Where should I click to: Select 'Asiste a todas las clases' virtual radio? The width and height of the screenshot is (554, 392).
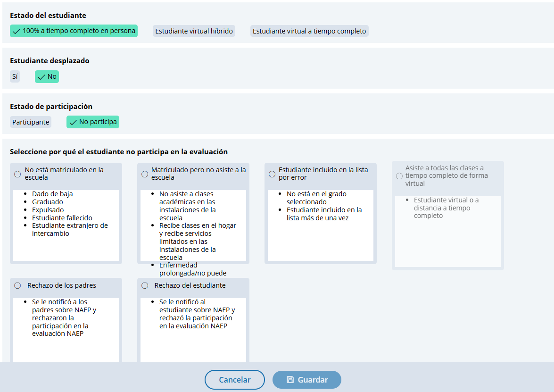tap(399, 176)
